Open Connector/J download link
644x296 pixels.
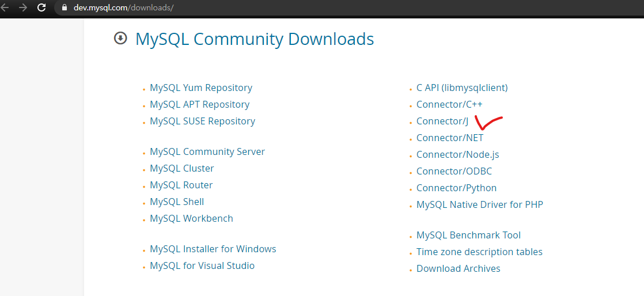coord(442,122)
